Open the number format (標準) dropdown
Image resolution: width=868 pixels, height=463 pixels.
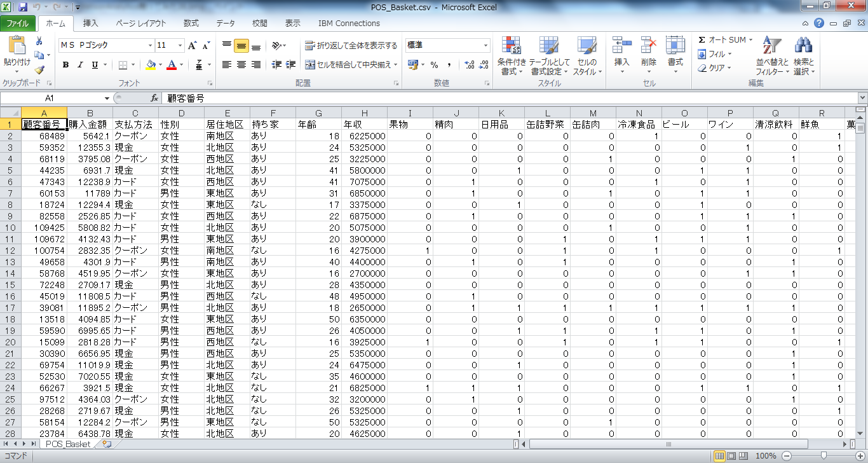coord(484,45)
